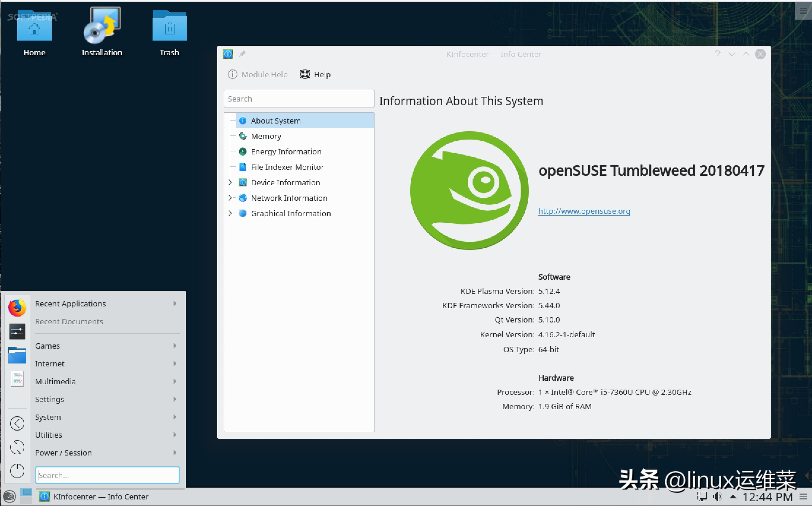Click the KInfocenter module search field
Viewport: 812px width, 506px height.
[299, 99]
